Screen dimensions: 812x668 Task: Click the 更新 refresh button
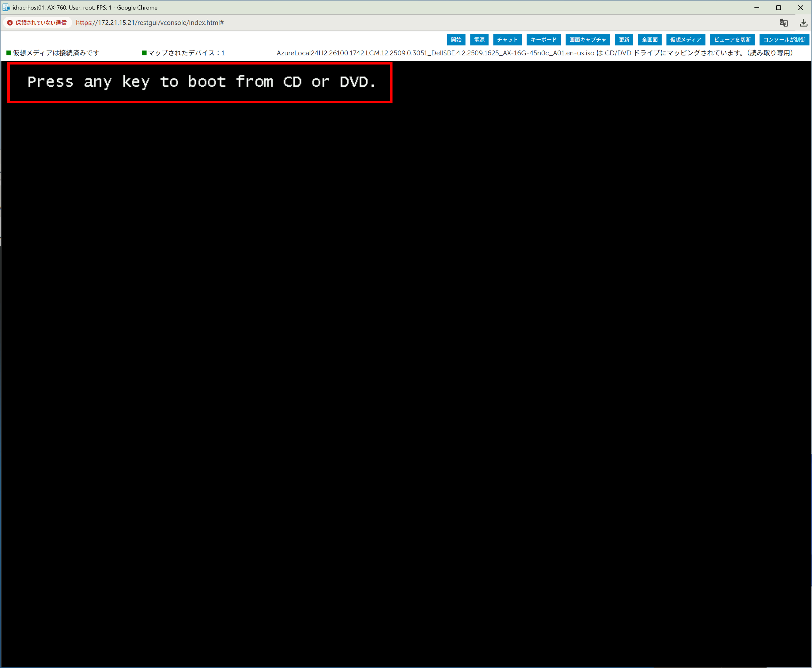[624, 40]
